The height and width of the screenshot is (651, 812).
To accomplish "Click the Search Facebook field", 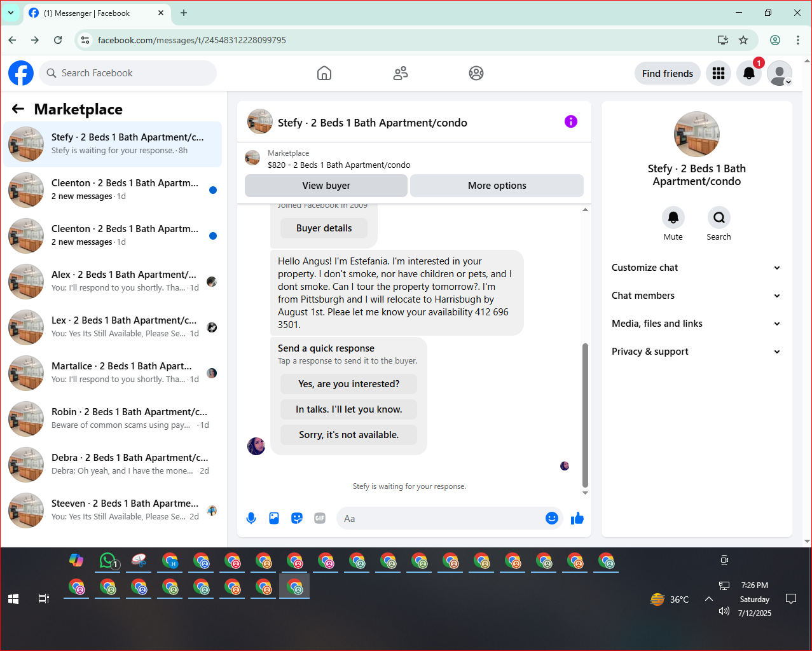I will click(128, 73).
